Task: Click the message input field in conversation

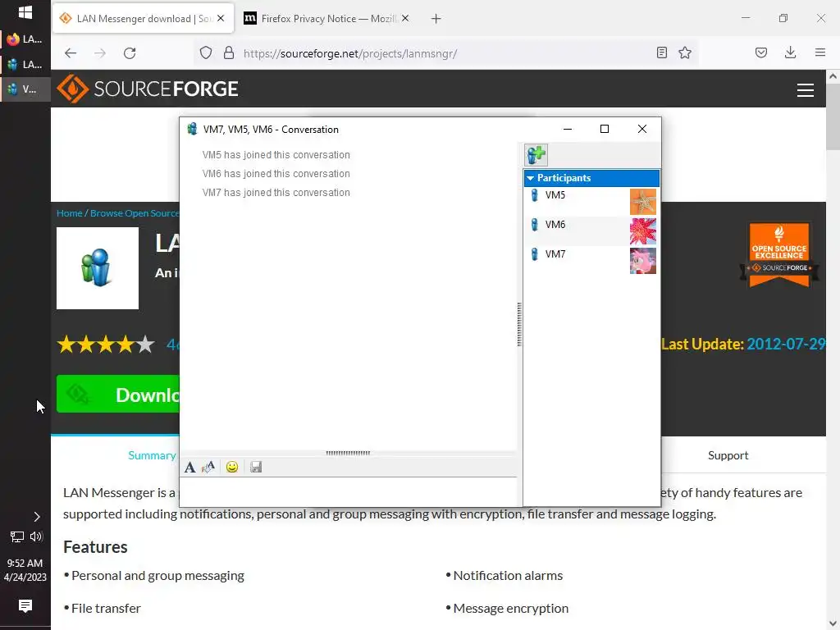Action: pyautogui.click(x=349, y=491)
